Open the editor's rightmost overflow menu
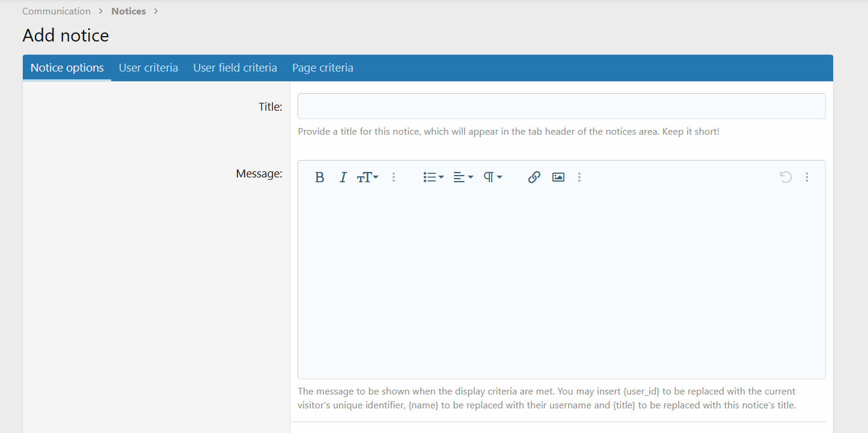 pos(807,177)
